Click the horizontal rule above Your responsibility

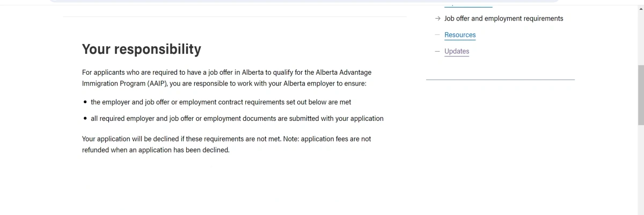235,17
